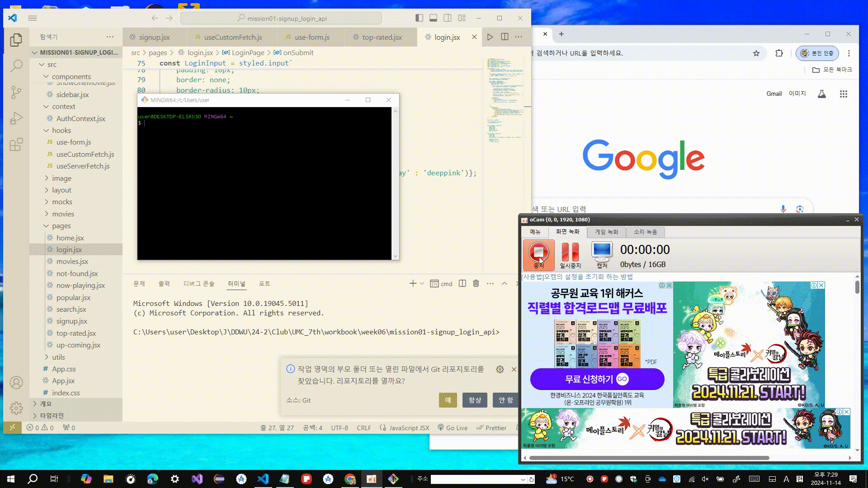Click the oCam stop recording button

[539, 255]
